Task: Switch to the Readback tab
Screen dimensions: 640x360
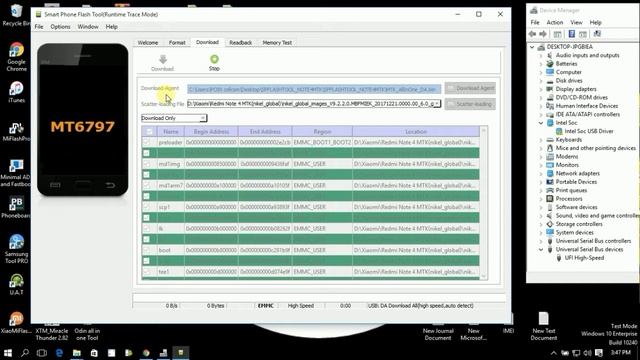Action: 240,42
